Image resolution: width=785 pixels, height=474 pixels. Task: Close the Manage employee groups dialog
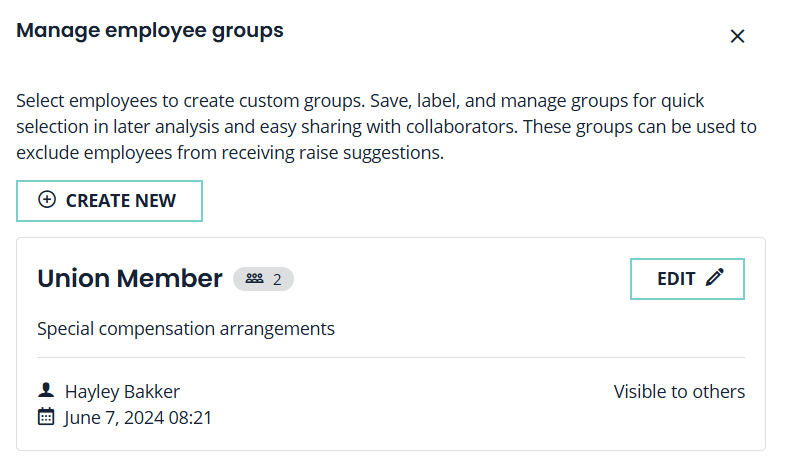click(738, 36)
